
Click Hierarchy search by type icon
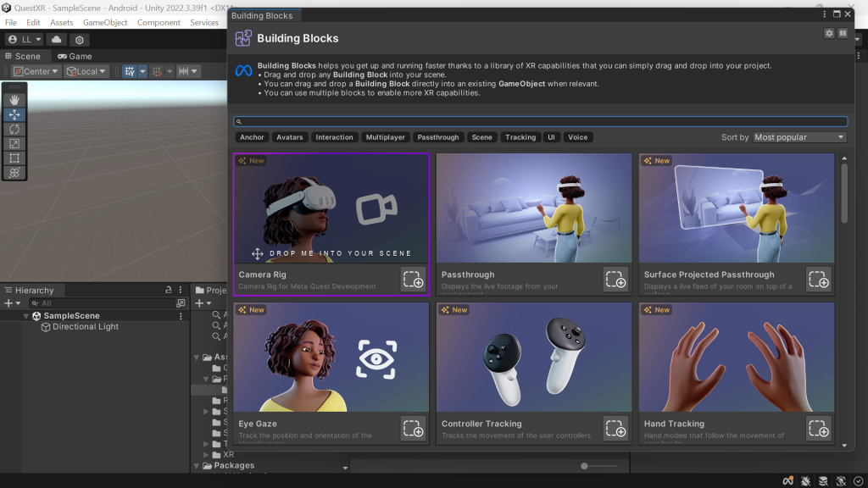[181, 303]
